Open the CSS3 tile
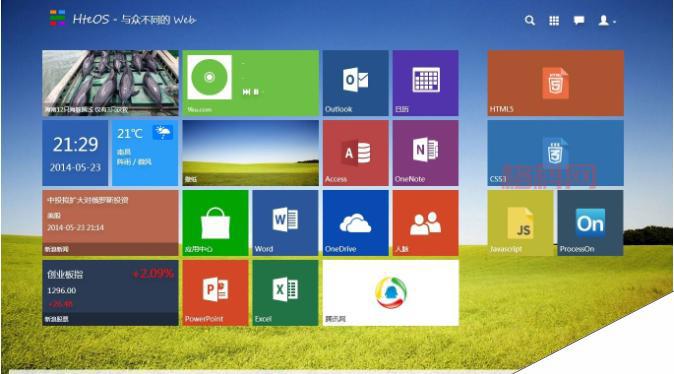Screen dimensions: 674x374 [x=555, y=153]
